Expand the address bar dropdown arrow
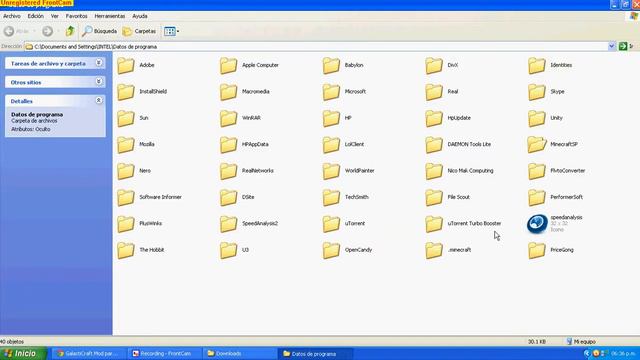 (x=611, y=47)
